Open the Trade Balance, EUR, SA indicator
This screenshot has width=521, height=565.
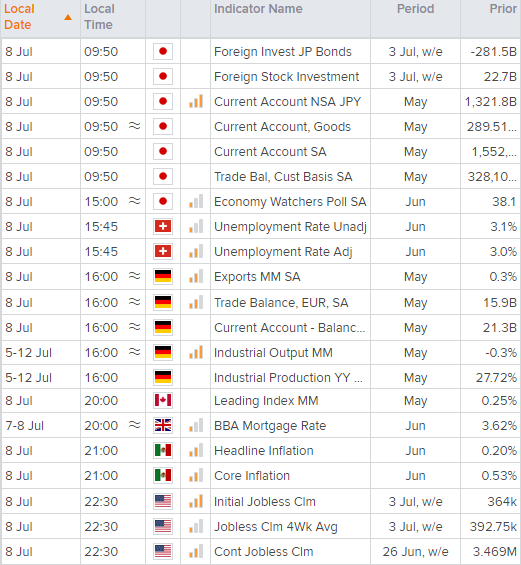click(281, 303)
